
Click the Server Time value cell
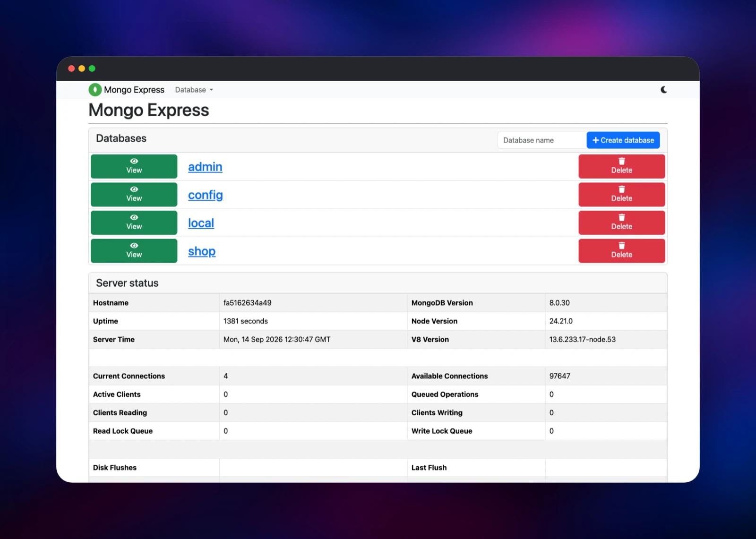coord(313,340)
